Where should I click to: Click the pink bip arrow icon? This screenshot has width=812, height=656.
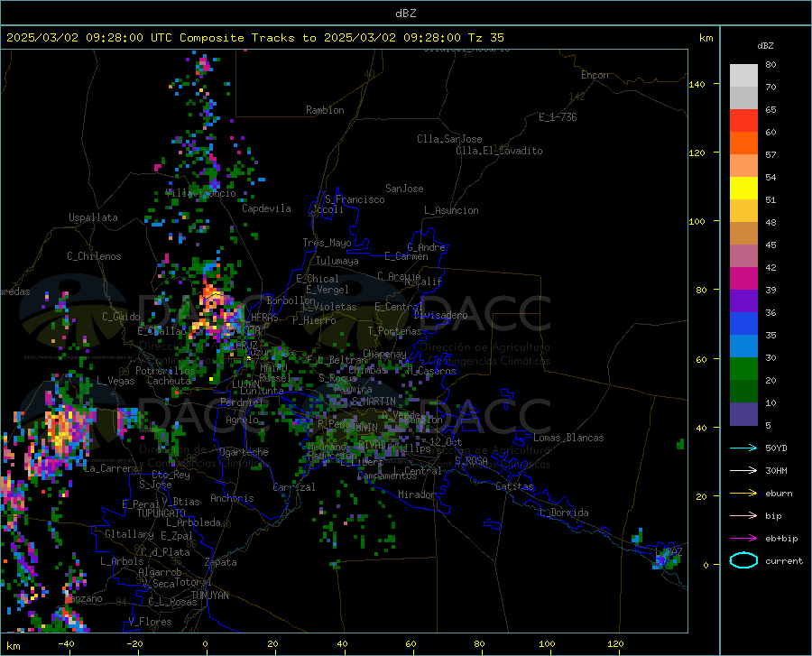tap(743, 515)
